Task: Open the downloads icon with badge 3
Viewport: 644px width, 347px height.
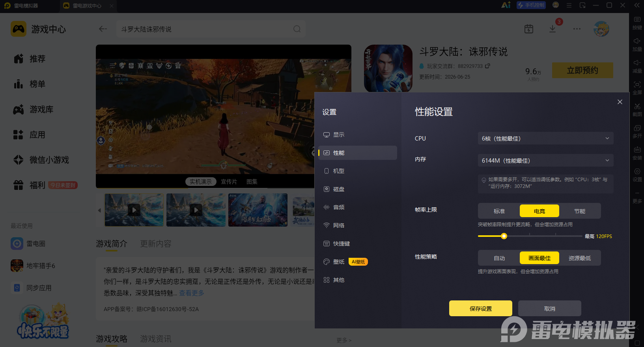Action: pyautogui.click(x=553, y=29)
